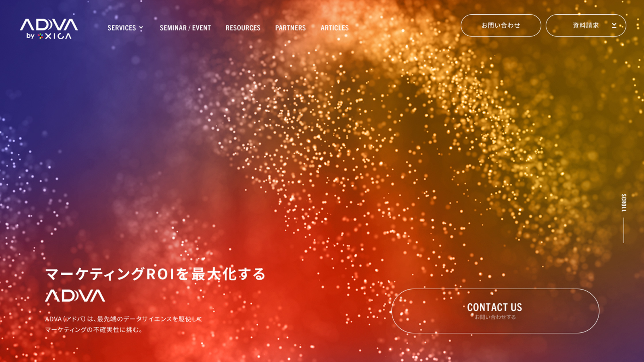Viewport: 644px width, 362px height.
Task: Click the large ADVA hero logo
Action: click(x=75, y=296)
